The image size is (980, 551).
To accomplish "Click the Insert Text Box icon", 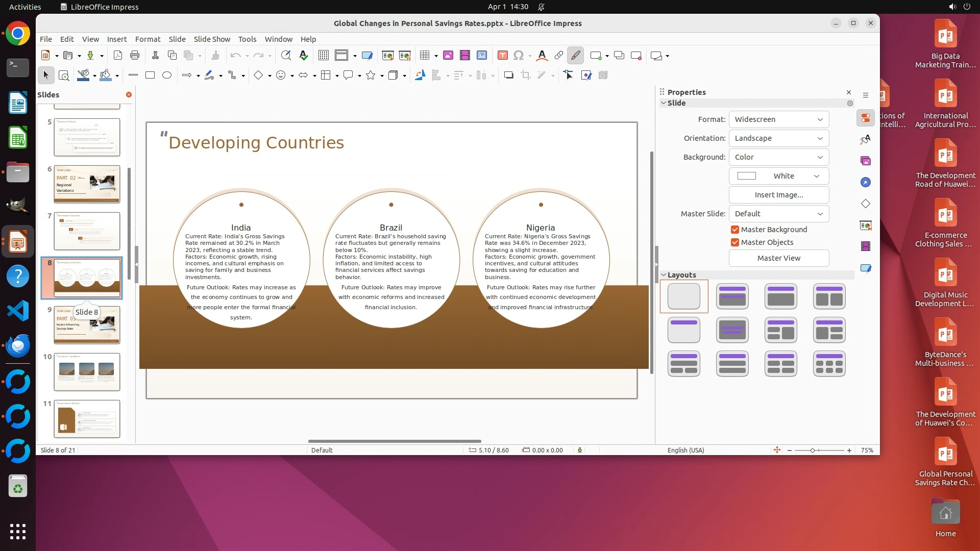I will [x=502, y=56].
